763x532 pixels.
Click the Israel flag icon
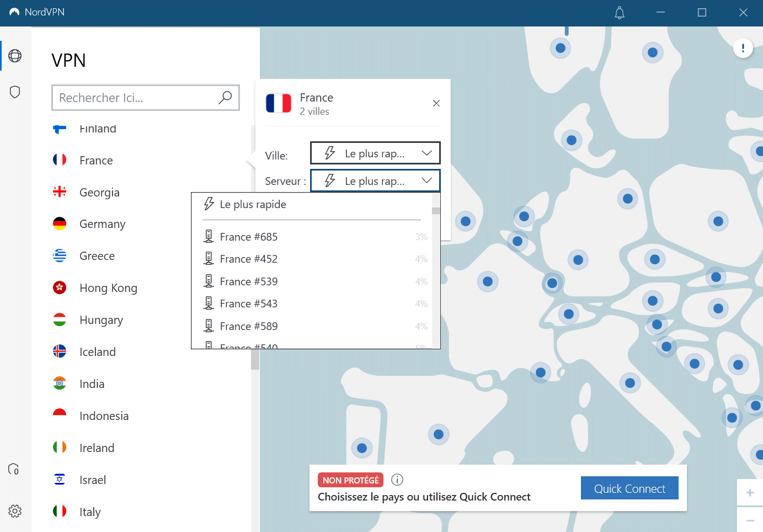[x=60, y=479]
